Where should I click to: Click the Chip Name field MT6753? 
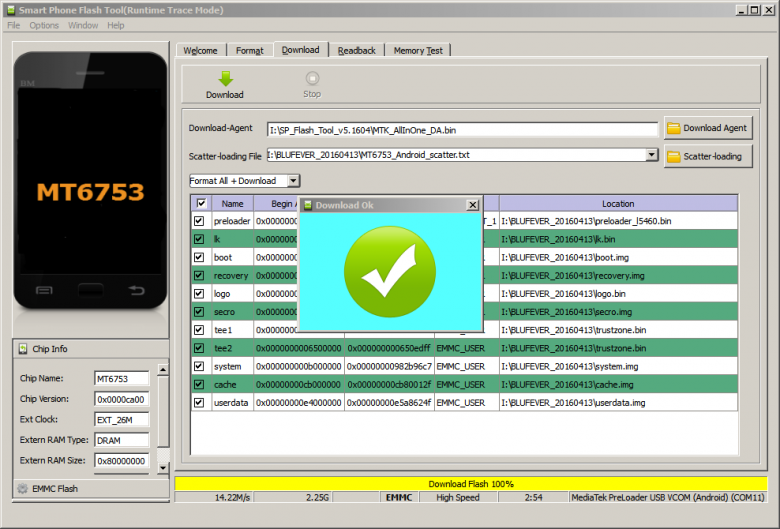coord(121,379)
